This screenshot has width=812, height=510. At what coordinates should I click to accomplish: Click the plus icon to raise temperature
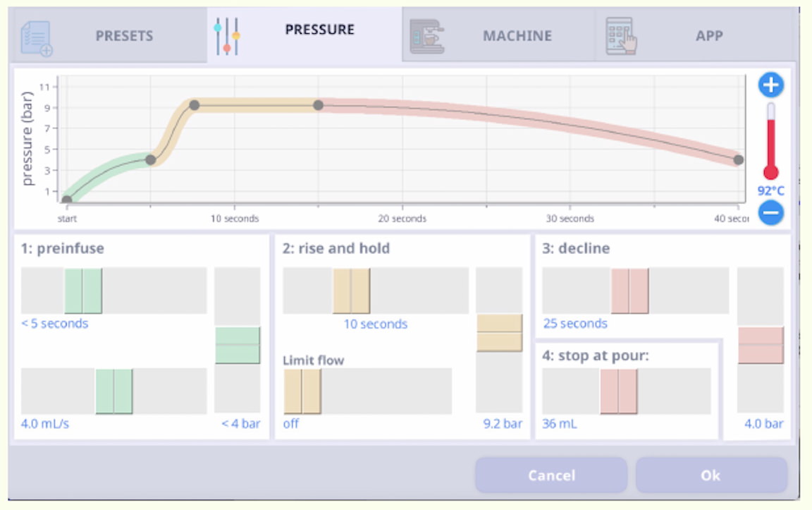770,85
